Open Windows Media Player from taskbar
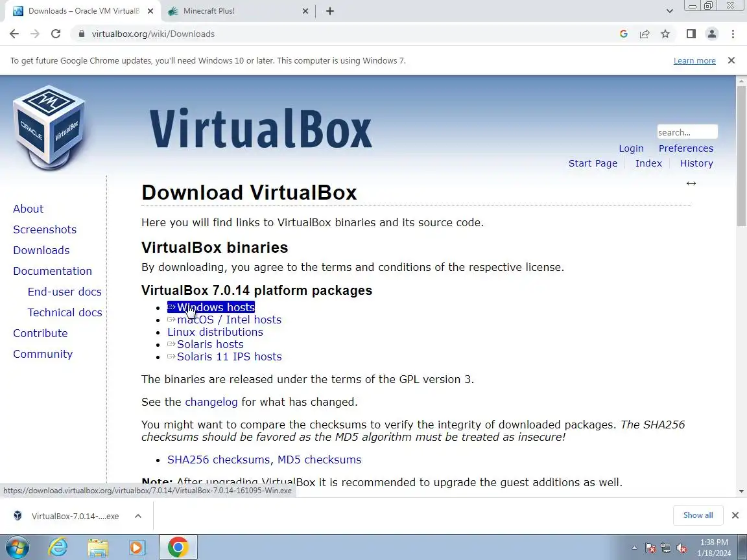This screenshot has height=560, width=747. tap(137, 547)
